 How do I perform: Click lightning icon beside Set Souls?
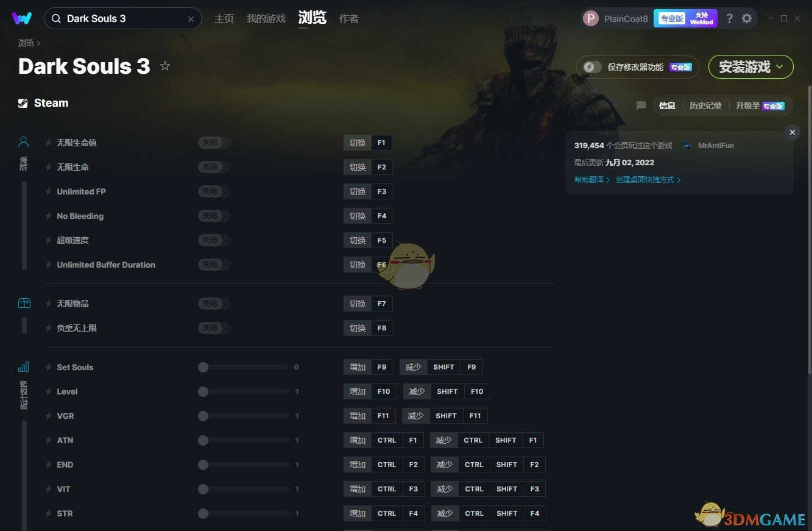[49, 367]
